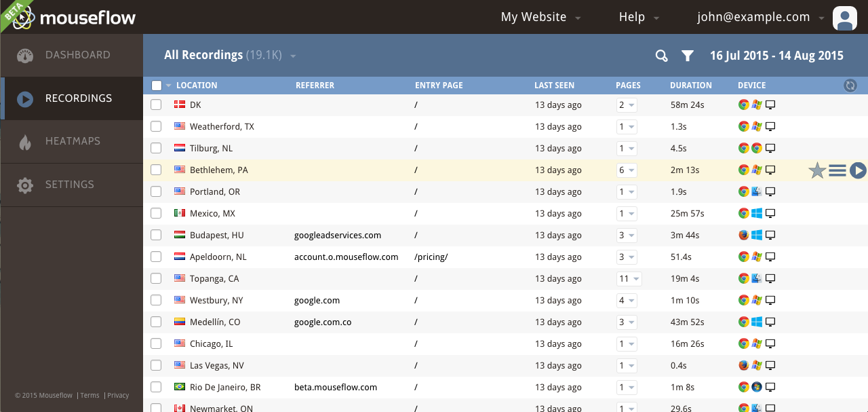This screenshot has width=868, height=412.
Task: Click the Mac Finder icon in Portland row
Action: click(757, 191)
